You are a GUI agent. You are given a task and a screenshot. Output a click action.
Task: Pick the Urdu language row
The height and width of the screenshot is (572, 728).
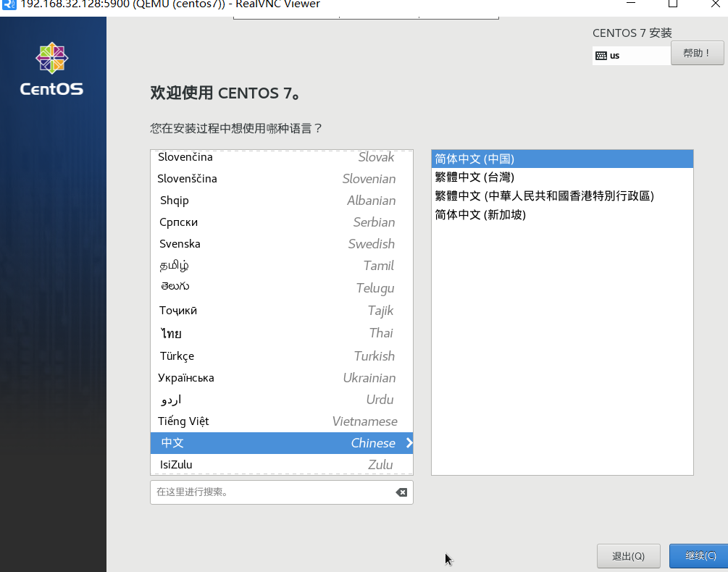(281, 400)
